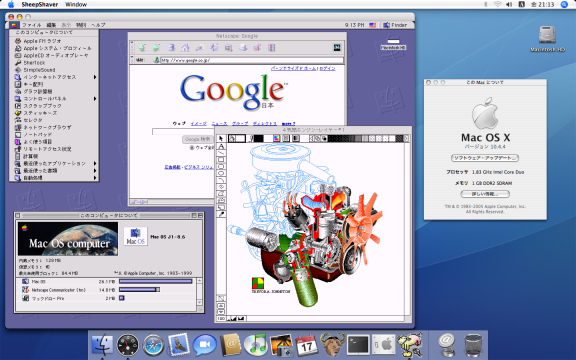576x360 pixels.
Task: Select the oval tool in MacDraw palette
Action: click(221, 173)
